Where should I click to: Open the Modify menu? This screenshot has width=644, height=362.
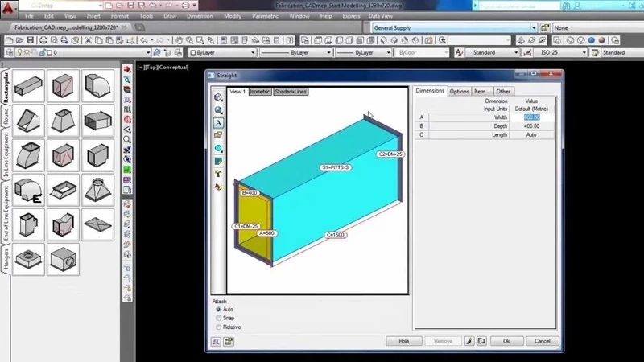[233, 16]
